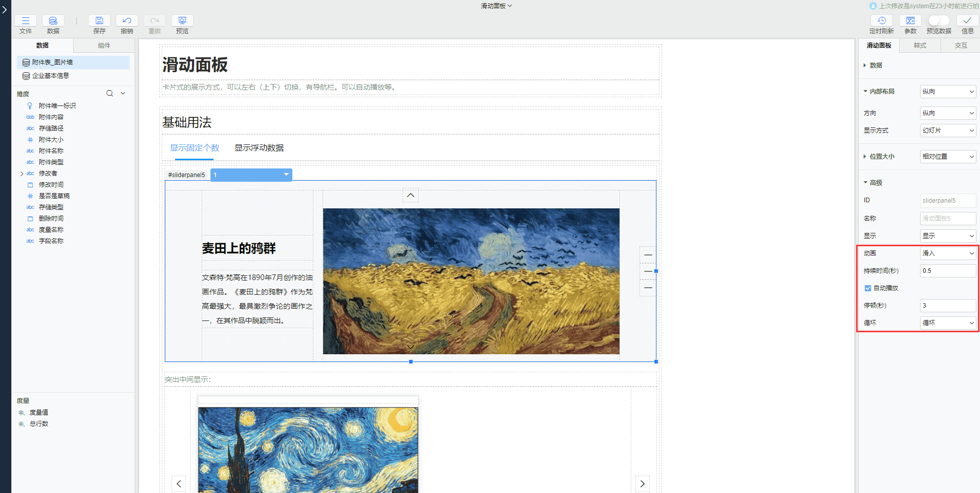Open the 动画 dropdown showing 滑入
980x493 pixels.
click(x=948, y=253)
